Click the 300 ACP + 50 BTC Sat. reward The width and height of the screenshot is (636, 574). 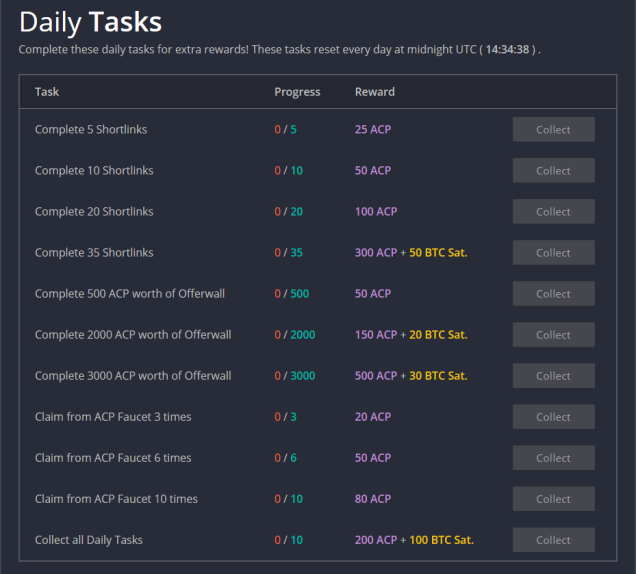pos(411,252)
